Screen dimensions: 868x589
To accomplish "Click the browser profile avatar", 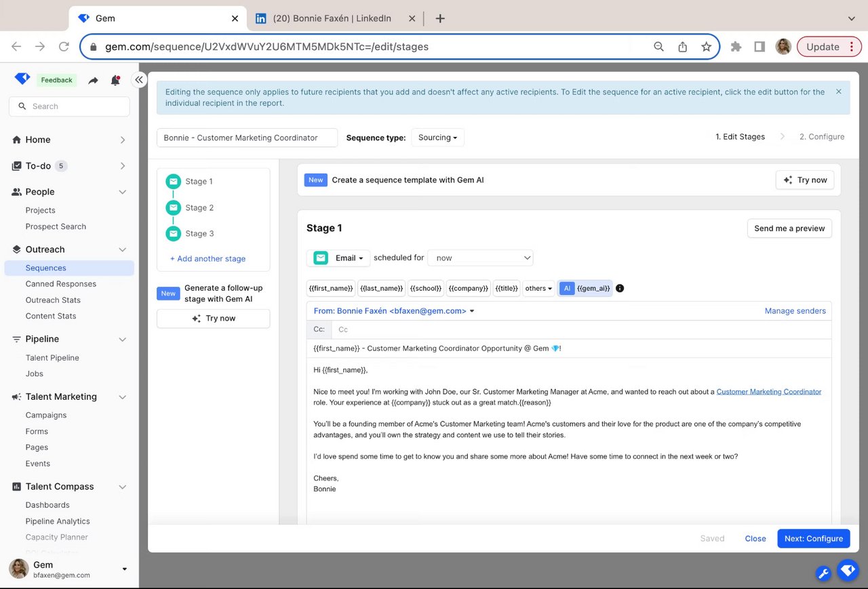I will click(x=783, y=47).
